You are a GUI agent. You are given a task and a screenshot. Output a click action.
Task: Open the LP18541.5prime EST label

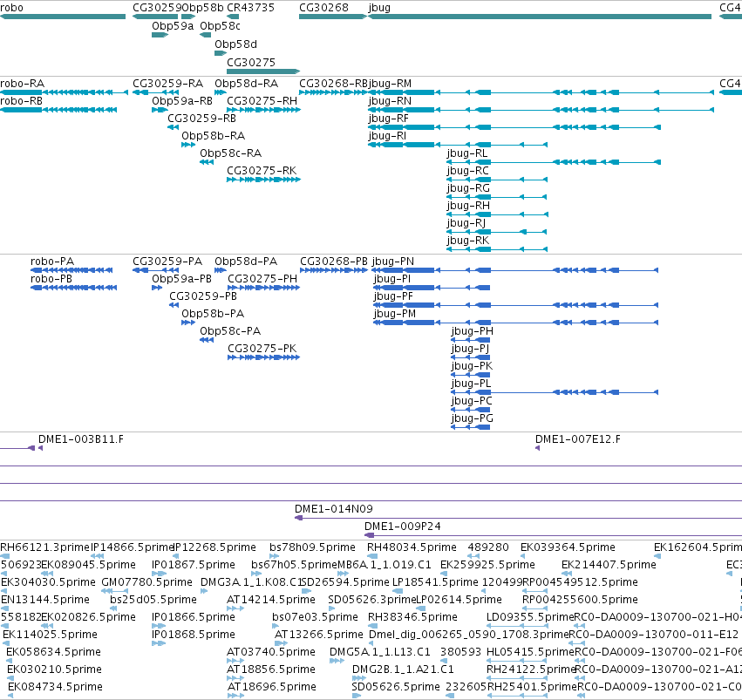click(x=435, y=582)
